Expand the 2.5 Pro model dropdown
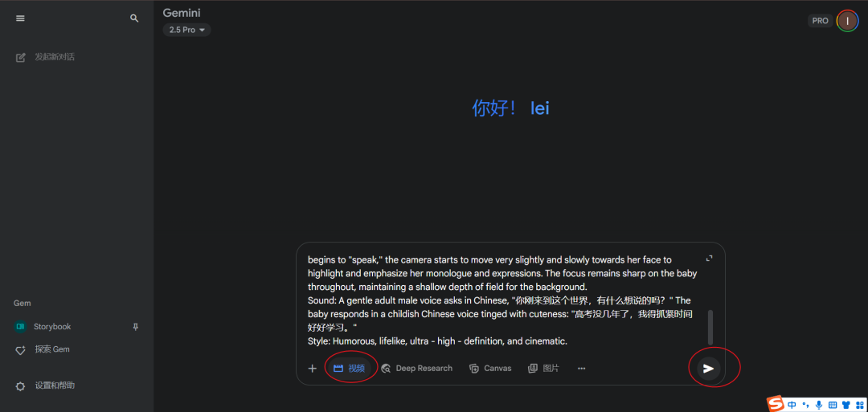The height and width of the screenshot is (412, 868). (x=187, y=30)
